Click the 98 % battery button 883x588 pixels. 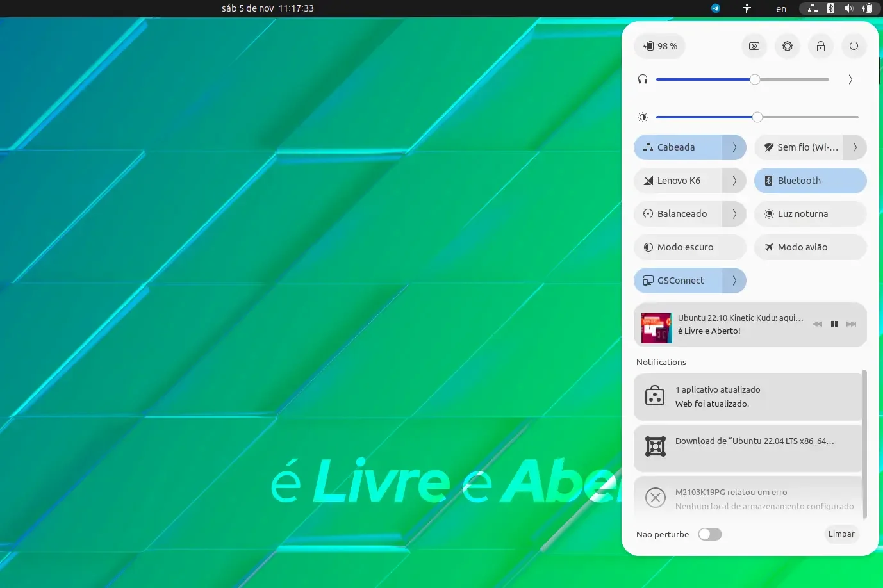click(659, 46)
